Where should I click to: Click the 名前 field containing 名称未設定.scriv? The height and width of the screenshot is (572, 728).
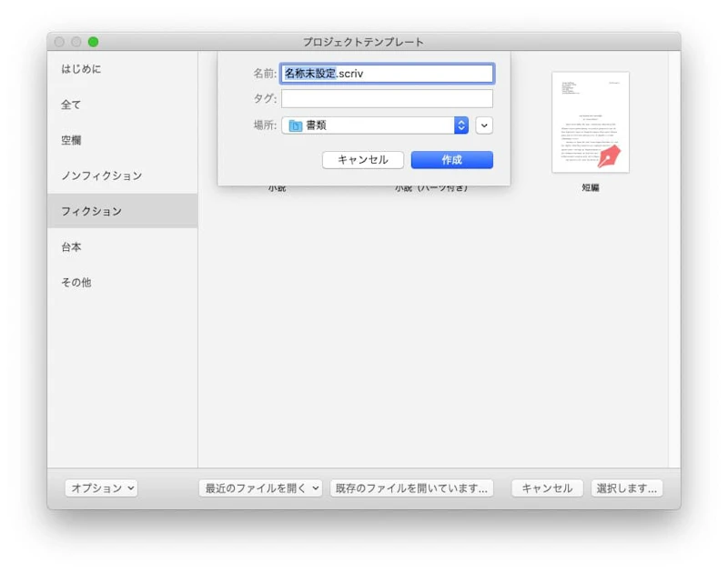(x=387, y=73)
